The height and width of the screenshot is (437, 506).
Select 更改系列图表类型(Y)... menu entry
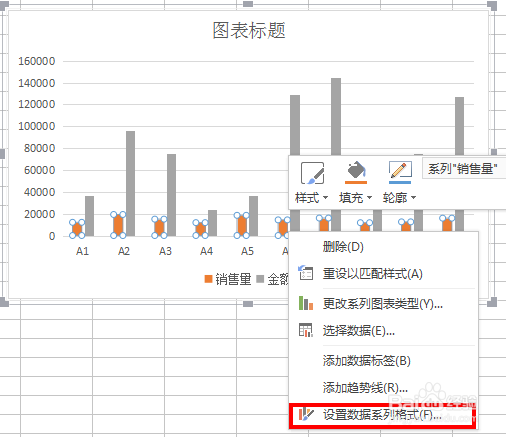coord(383,304)
